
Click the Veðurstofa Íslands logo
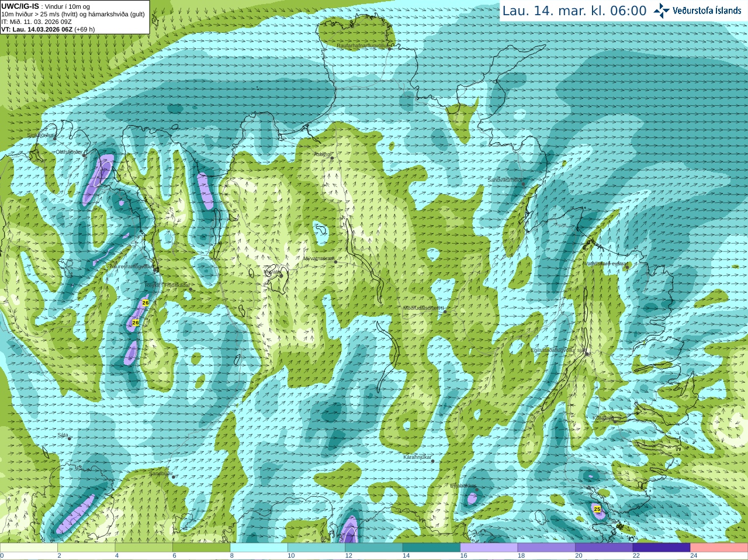tap(698, 11)
